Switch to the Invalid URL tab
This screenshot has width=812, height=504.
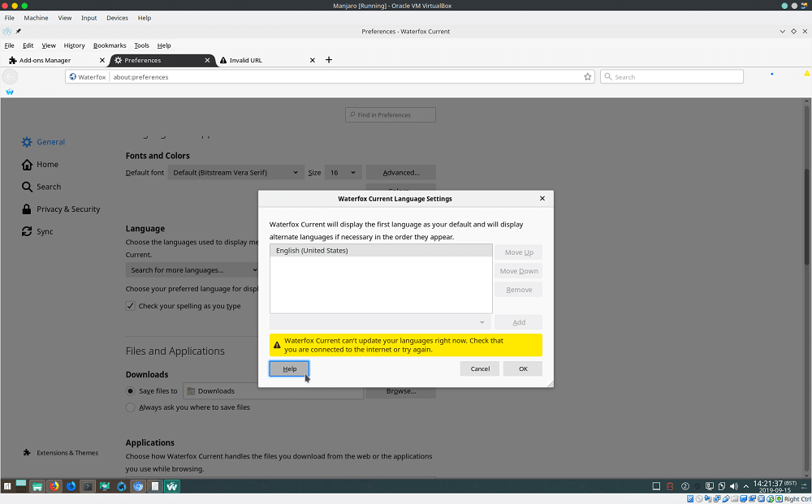[x=268, y=61]
